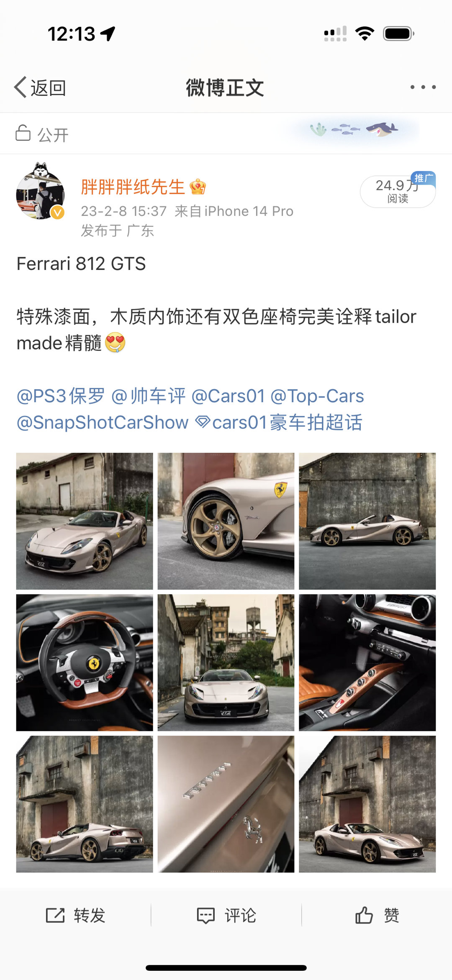Viewport: 452px width, 980px height.
Task: Open the three-dot more options menu
Action: [x=423, y=87]
